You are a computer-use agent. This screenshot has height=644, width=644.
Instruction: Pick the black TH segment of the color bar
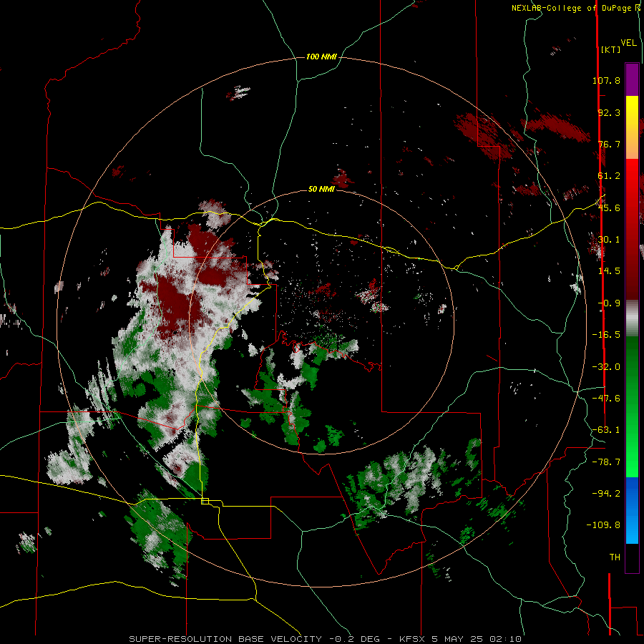632,557
